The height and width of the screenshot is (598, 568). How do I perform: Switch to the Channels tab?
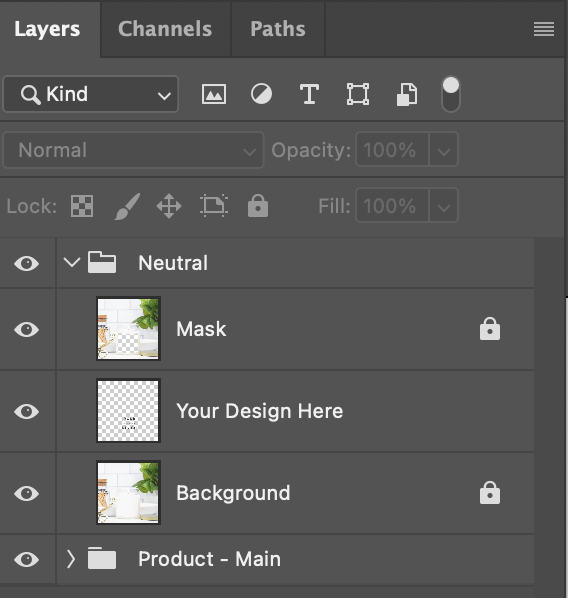point(165,29)
